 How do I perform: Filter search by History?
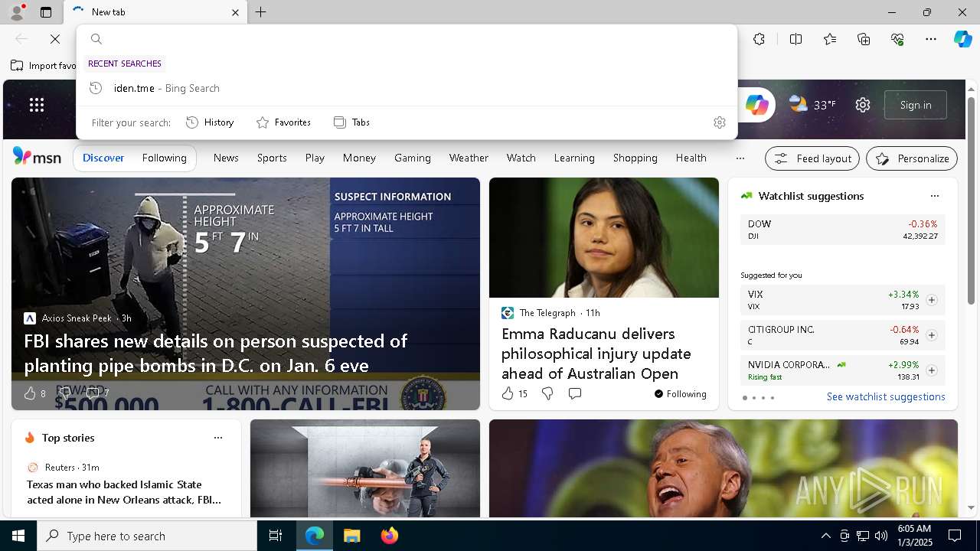210,122
